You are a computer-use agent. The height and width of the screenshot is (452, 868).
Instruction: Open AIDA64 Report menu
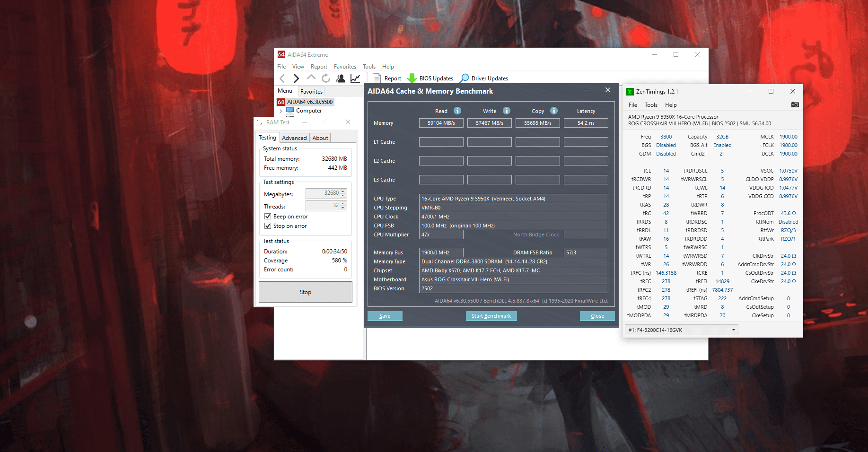click(319, 67)
